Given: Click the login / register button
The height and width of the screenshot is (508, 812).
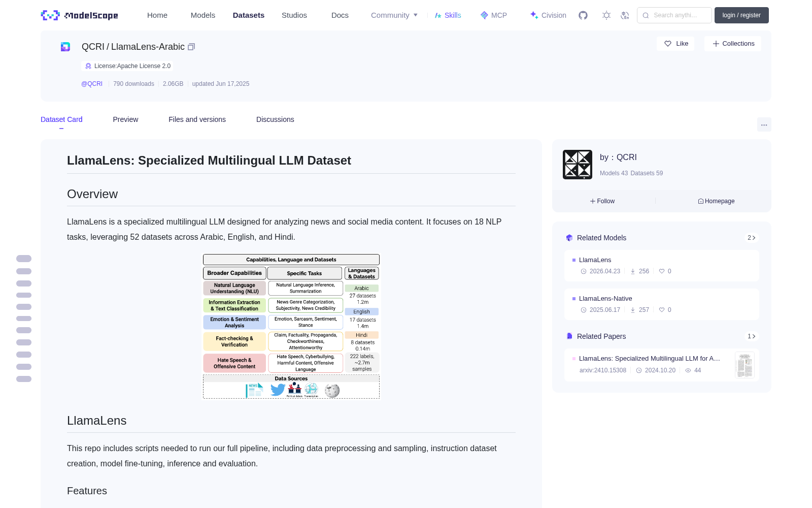Looking at the screenshot, I should [x=741, y=15].
